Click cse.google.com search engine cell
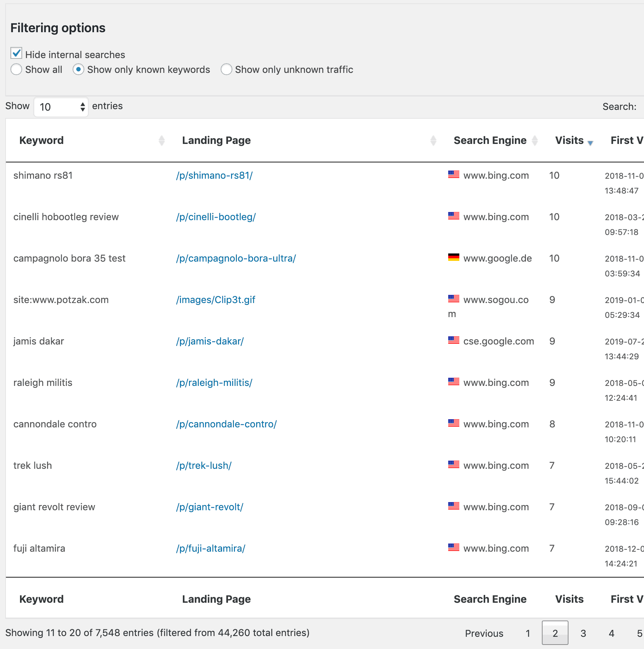 (x=499, y=341)
